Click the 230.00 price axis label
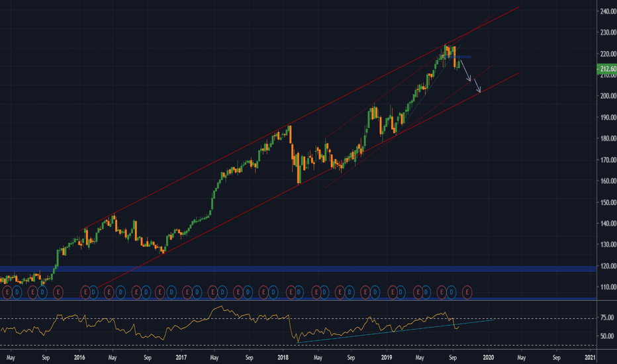The height and width of the screenshot is (364, 617). click(608, 32)
